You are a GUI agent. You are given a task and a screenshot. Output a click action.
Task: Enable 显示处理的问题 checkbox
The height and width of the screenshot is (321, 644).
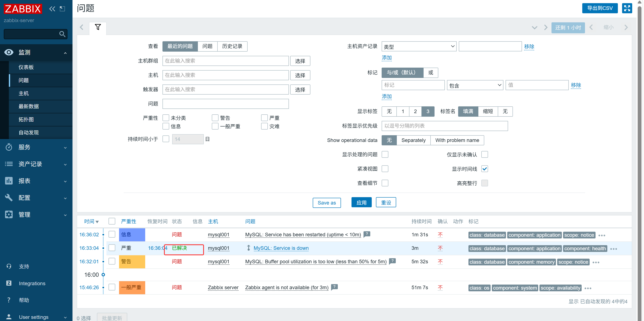coord(385,154)
